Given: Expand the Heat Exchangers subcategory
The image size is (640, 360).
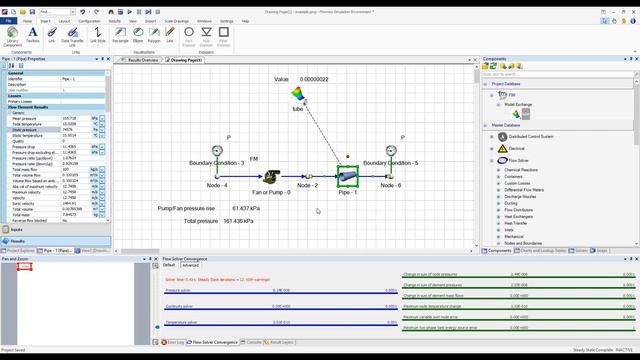Looking at the screenshot, I should point(498,216).
